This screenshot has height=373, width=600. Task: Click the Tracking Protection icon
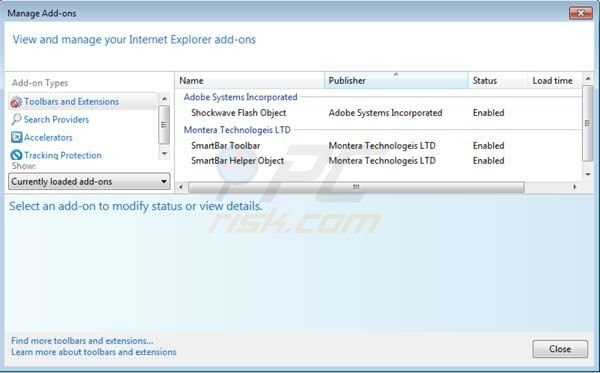[16, 155]
